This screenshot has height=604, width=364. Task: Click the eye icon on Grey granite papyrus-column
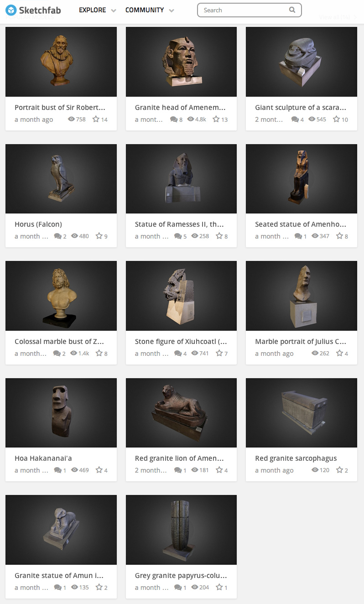(x=194, y=587)
